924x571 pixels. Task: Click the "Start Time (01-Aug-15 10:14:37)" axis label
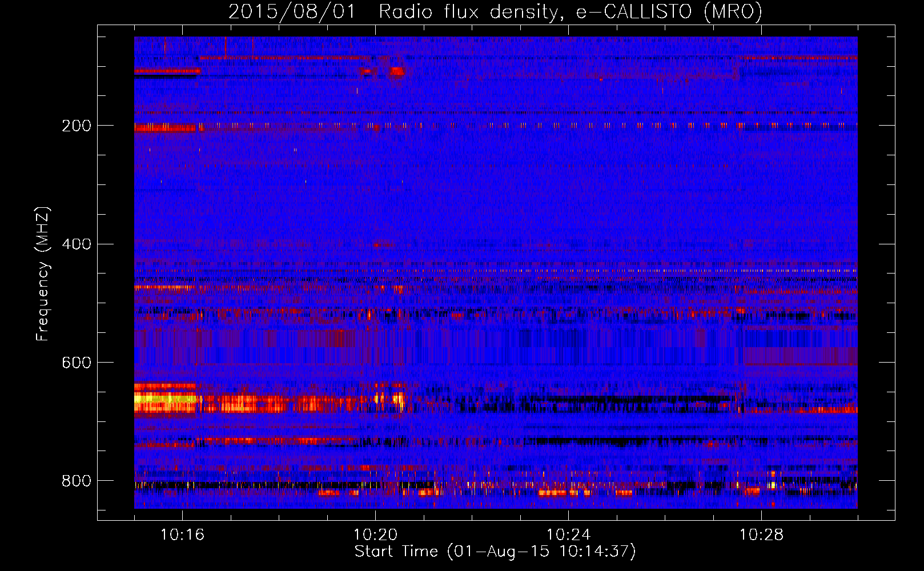(495, 552)
